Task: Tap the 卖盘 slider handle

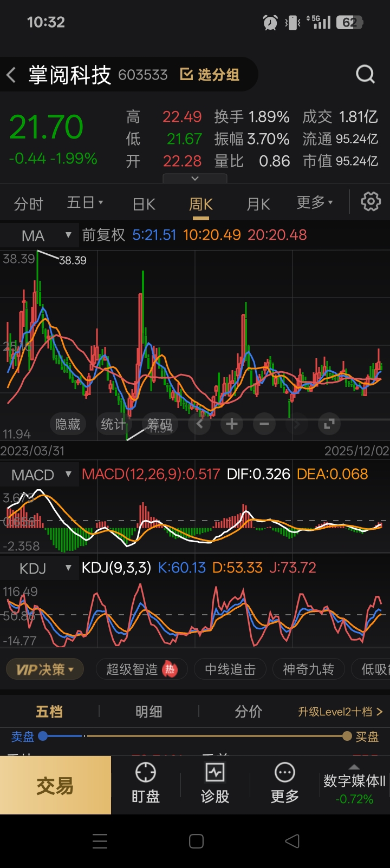Action: click(43, 736)
